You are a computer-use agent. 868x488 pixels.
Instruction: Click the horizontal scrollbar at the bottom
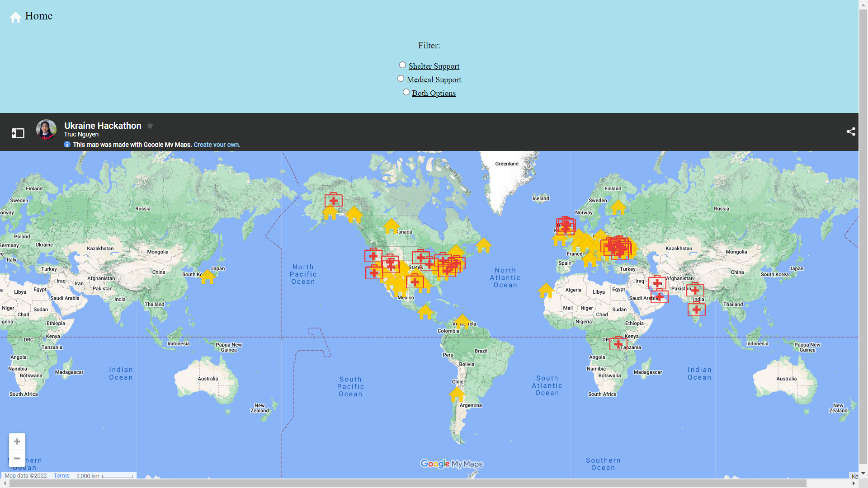pyautogui.click(x=407, y=483)
